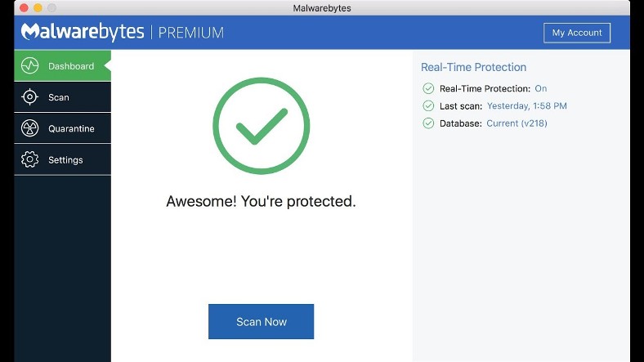Screen dimensions: 644x362
Task: Click the checkmark beside Database status
Action: pyautogui.click(x=428, y=123)
